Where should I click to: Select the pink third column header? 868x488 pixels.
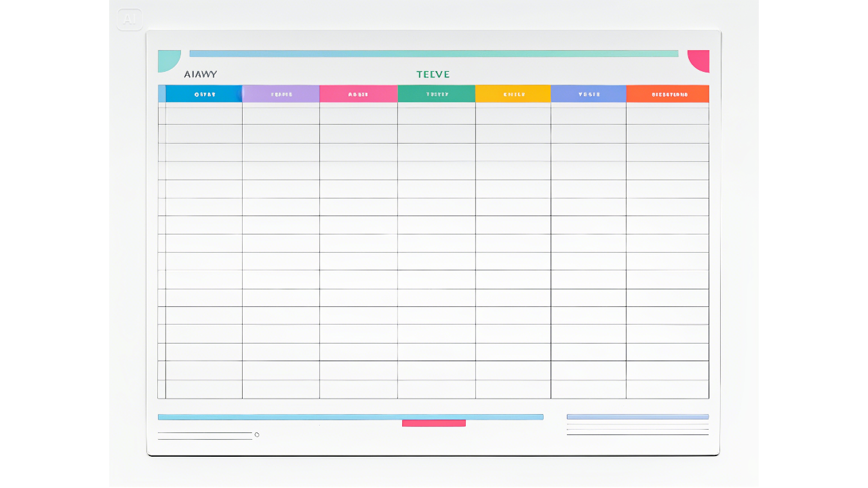point(359,94)
